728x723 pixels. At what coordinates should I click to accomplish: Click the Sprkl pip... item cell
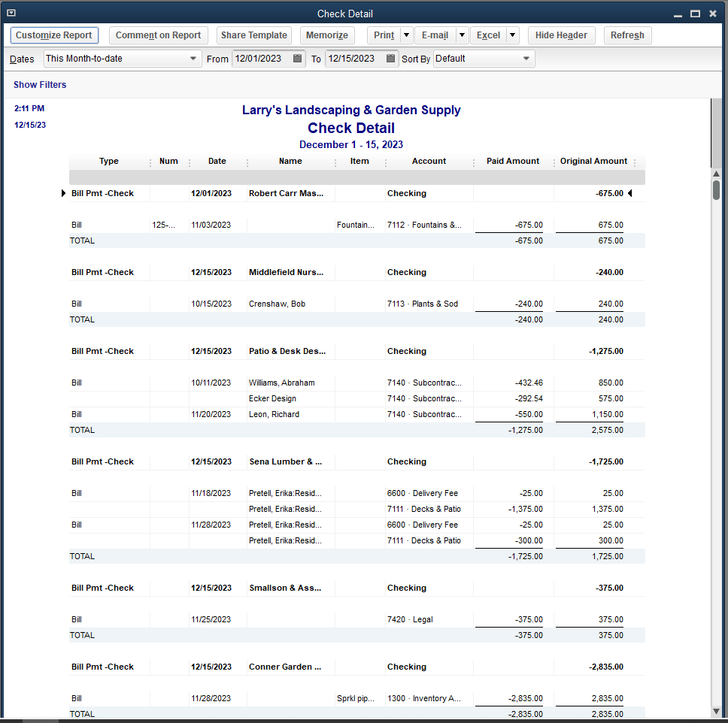coord(355,698)
